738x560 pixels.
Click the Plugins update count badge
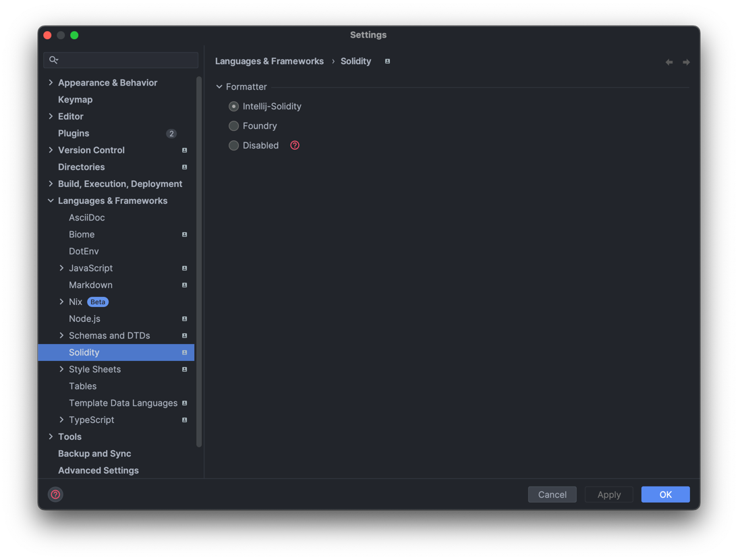171,134
